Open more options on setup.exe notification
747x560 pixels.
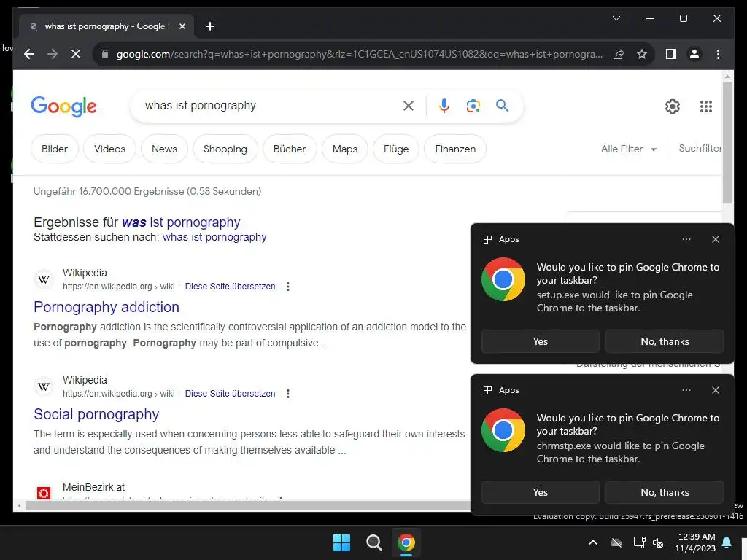tap(686, 239)
